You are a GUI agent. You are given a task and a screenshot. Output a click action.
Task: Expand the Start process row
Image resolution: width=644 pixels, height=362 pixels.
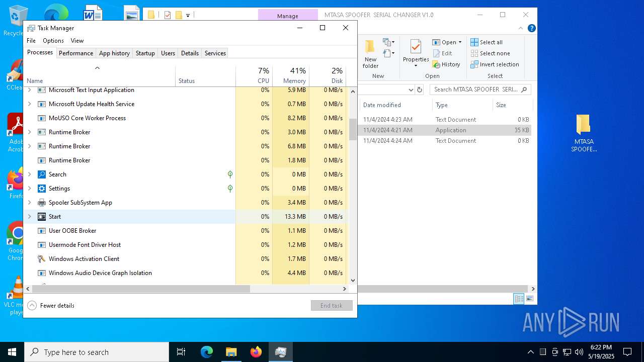29,217
